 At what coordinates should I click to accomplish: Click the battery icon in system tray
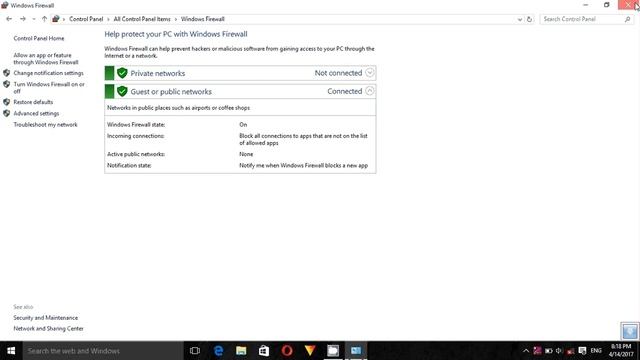(x=549, y=351)
